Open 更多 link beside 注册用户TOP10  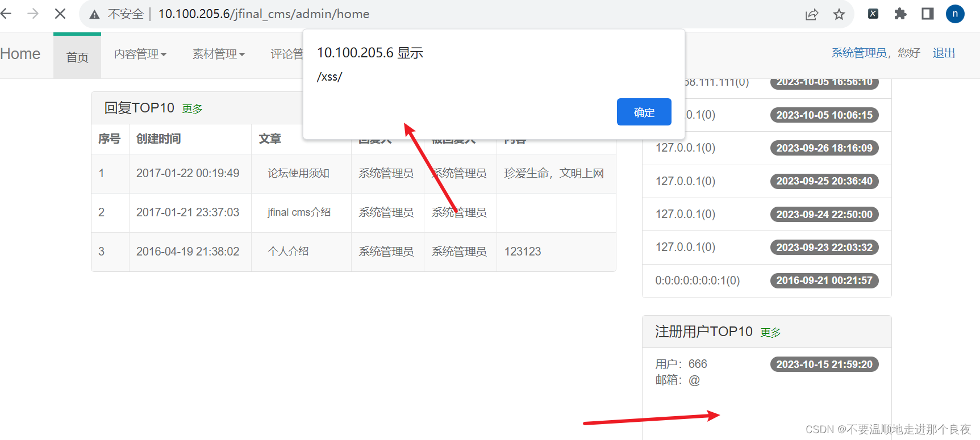(770, 332)
